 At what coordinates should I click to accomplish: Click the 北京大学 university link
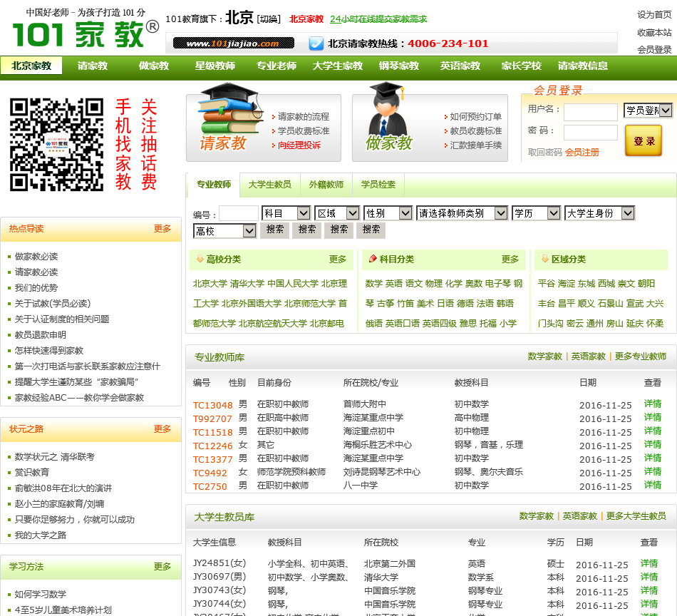pos(210,283)
